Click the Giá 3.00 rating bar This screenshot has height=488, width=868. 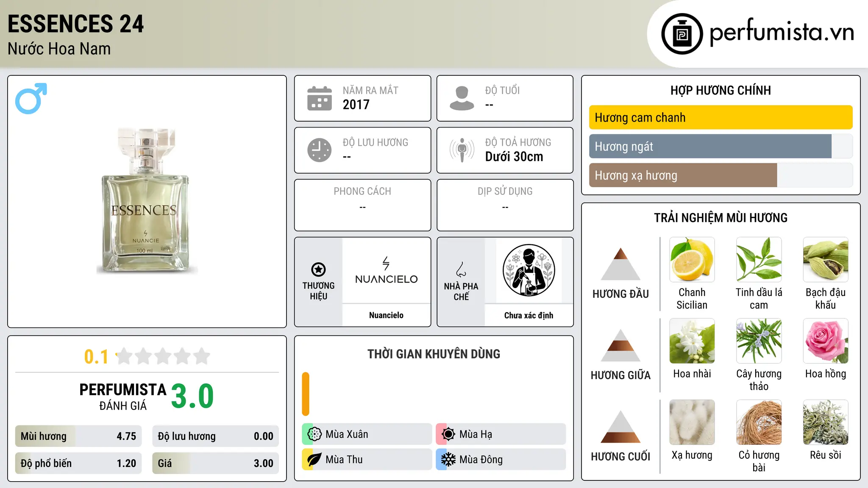point(216,463)
